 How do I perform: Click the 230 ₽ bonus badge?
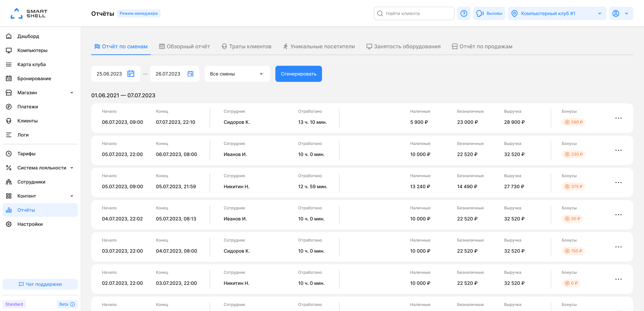pyautogui.click(x=573, y=154)
